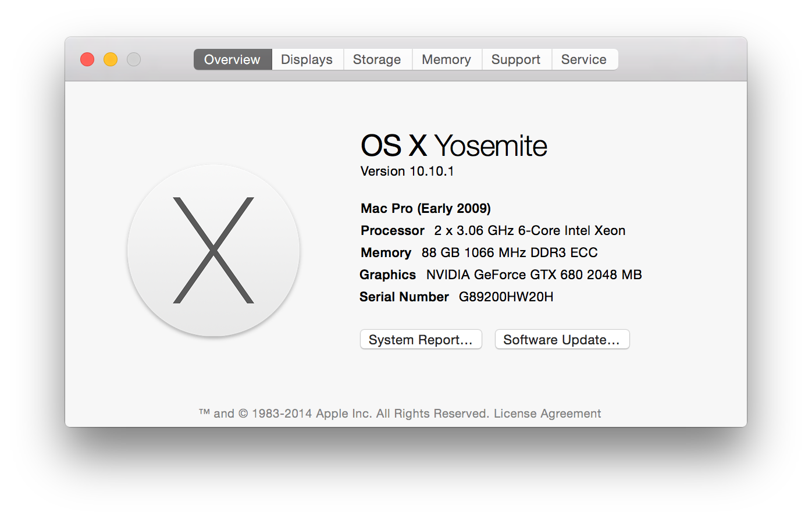Click the disabled gray zoom button
This screenshot has width=812, height=520.
coord(134,59)
